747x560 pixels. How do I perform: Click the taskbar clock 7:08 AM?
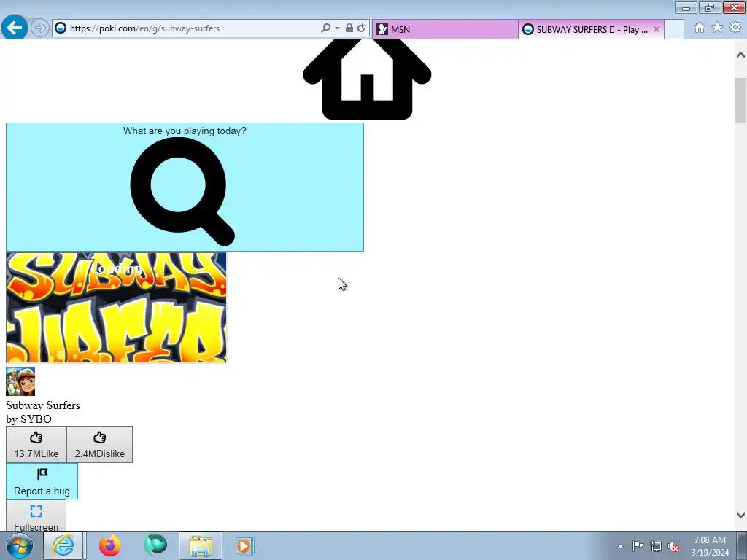tap(710, 540)
